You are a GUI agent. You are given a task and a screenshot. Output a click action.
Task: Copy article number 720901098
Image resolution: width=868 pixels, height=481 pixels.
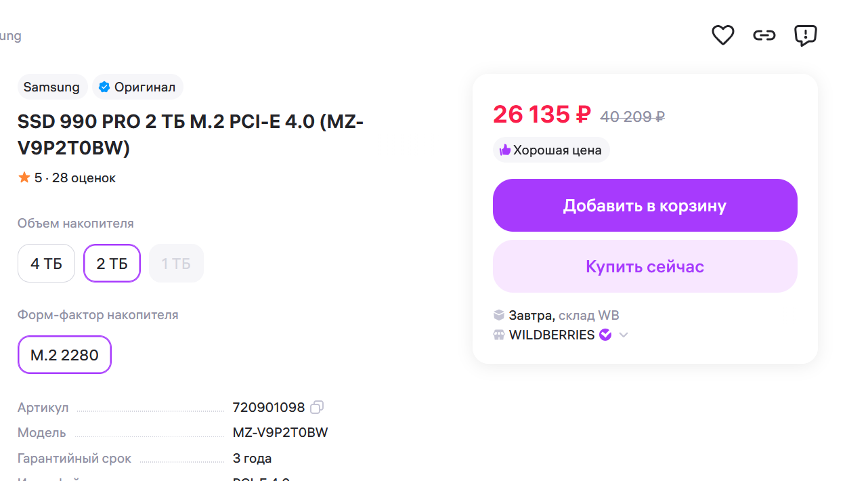coord(317,407)
